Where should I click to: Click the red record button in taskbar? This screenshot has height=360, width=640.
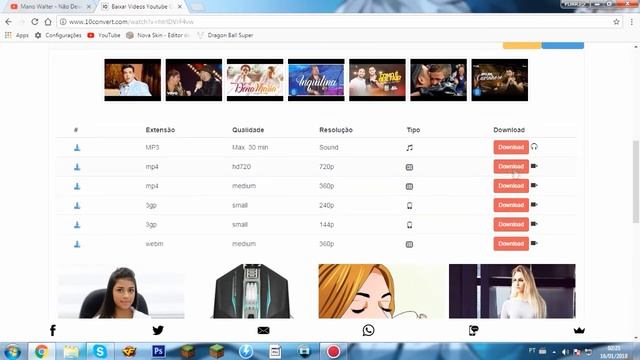333,351
